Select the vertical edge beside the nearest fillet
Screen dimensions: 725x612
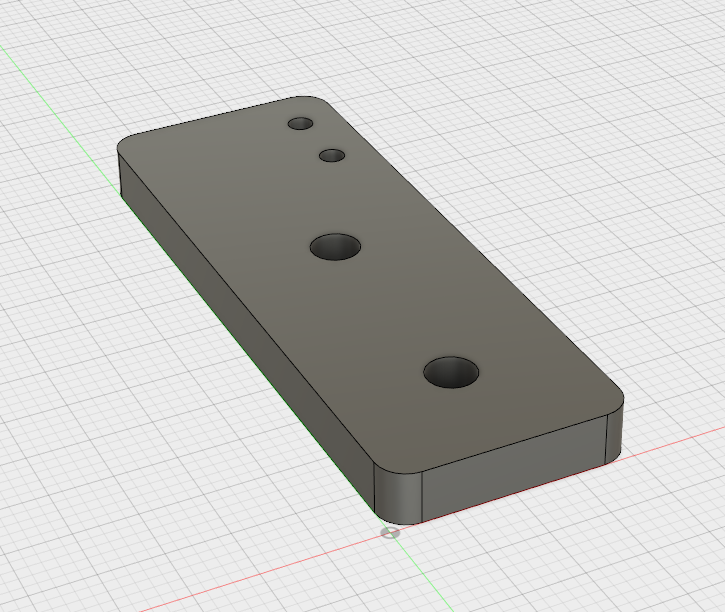tap(422, 498)
